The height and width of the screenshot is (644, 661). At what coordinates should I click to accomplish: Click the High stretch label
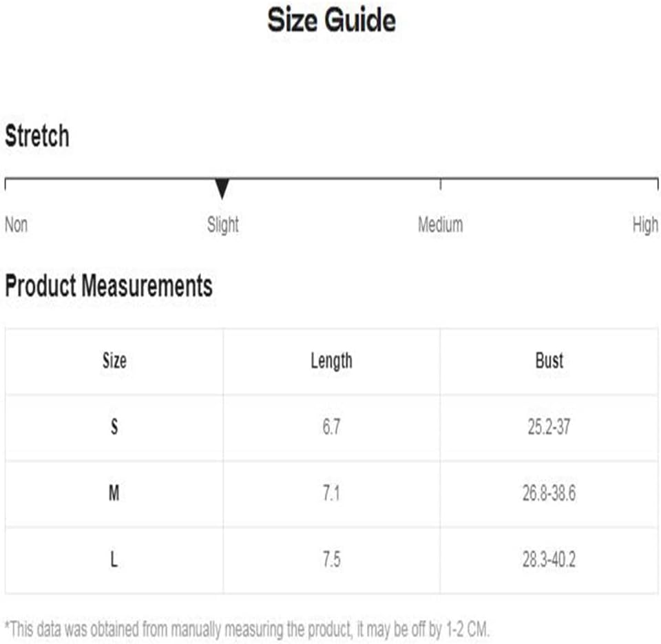645,225
